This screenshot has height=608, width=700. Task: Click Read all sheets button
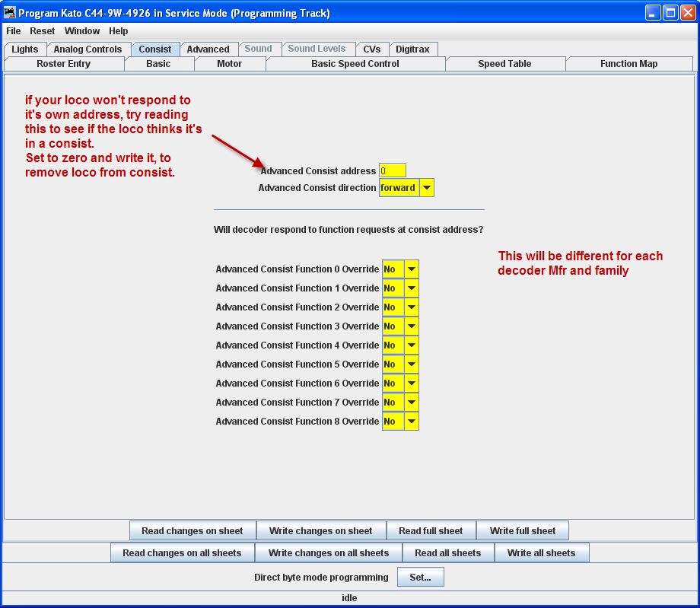[448, 553]
